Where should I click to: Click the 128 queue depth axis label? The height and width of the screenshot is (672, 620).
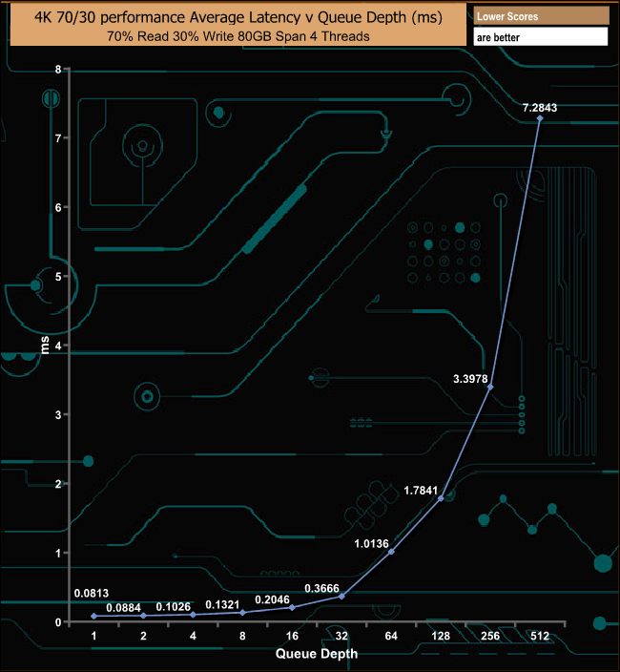pyautogui.click(x=441, y=636)
